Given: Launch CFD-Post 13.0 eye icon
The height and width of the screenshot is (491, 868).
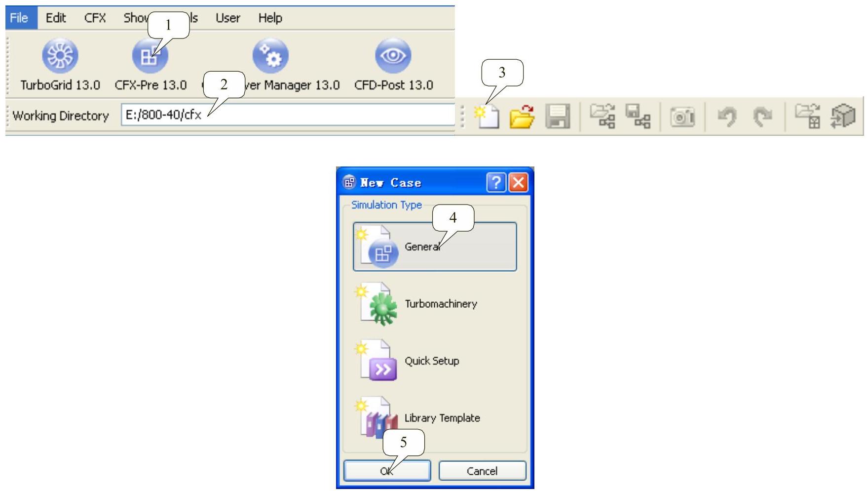Looking at the screenshot, I should pyautogui.click(x=393, y=55).
